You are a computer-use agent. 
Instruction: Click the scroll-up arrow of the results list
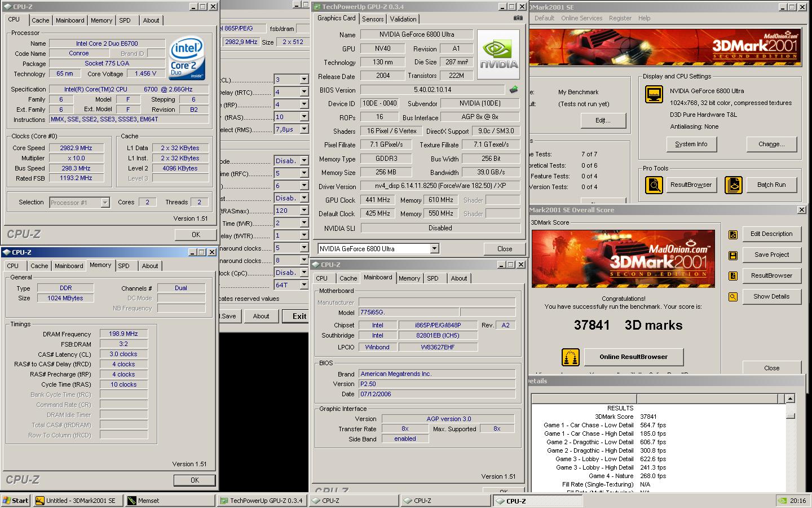point(791,398)
